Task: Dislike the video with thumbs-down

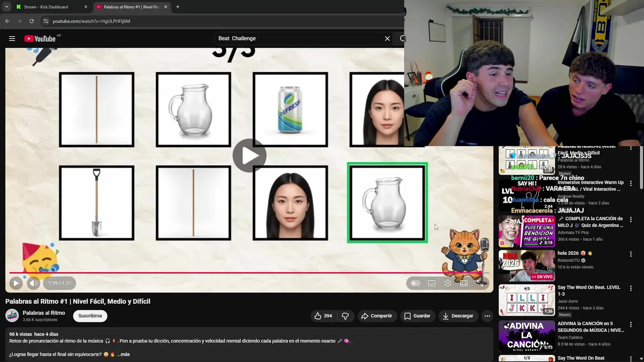Action: (x=345, y=316)
